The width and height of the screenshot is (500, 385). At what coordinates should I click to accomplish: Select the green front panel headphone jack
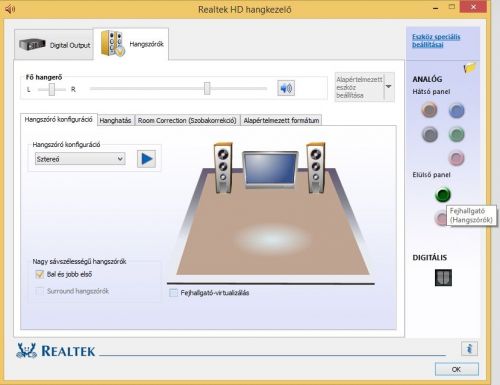[x=443, y=195]
